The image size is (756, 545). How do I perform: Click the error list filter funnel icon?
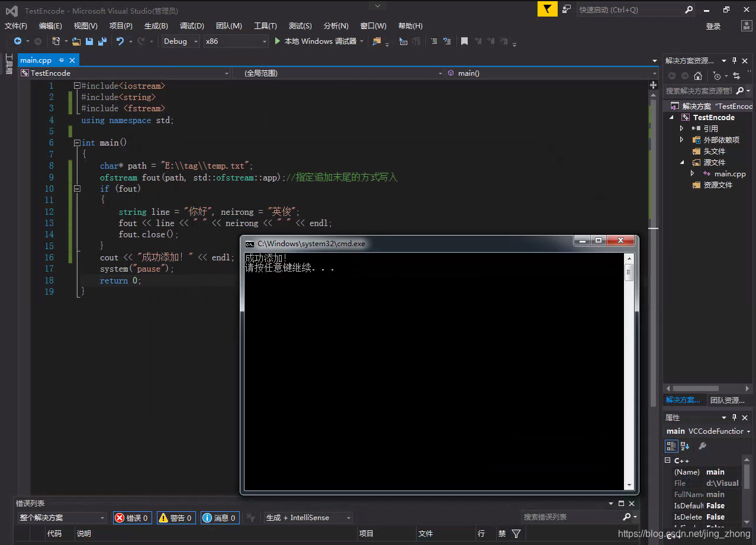pos(516,534)
